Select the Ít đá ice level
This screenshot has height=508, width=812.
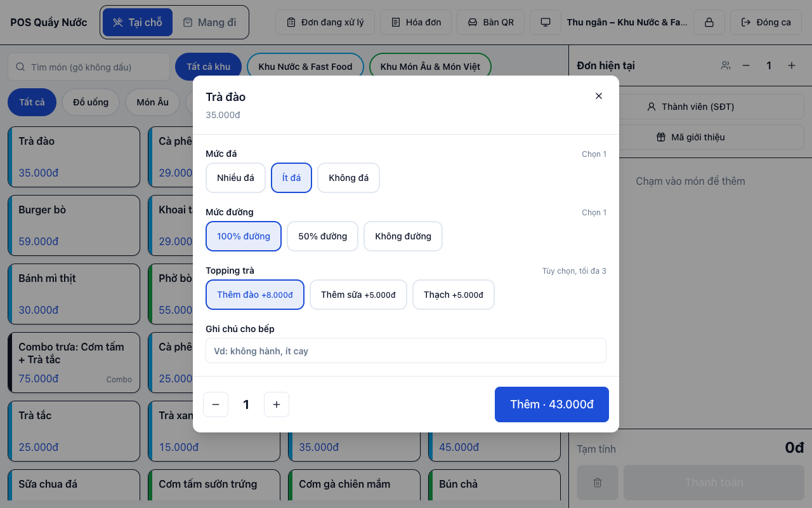(292, 178)
